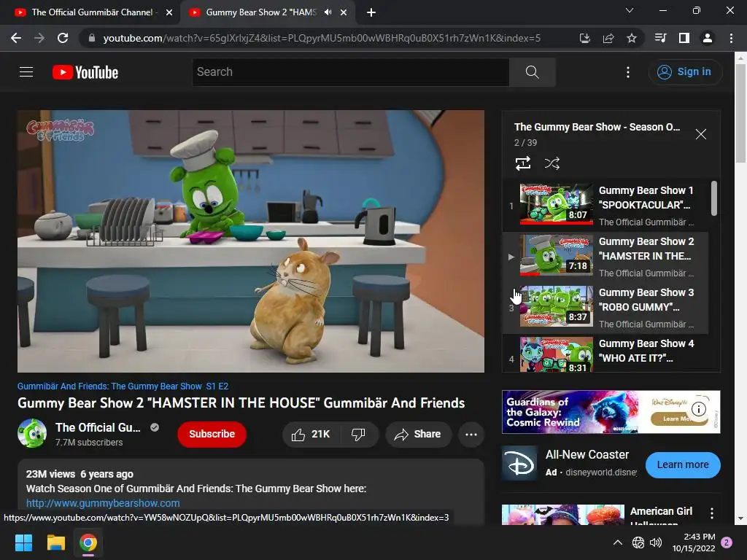The image size is (747, 560).
Task: Open The Official Gu... channel name link
Action: point(98,427)
